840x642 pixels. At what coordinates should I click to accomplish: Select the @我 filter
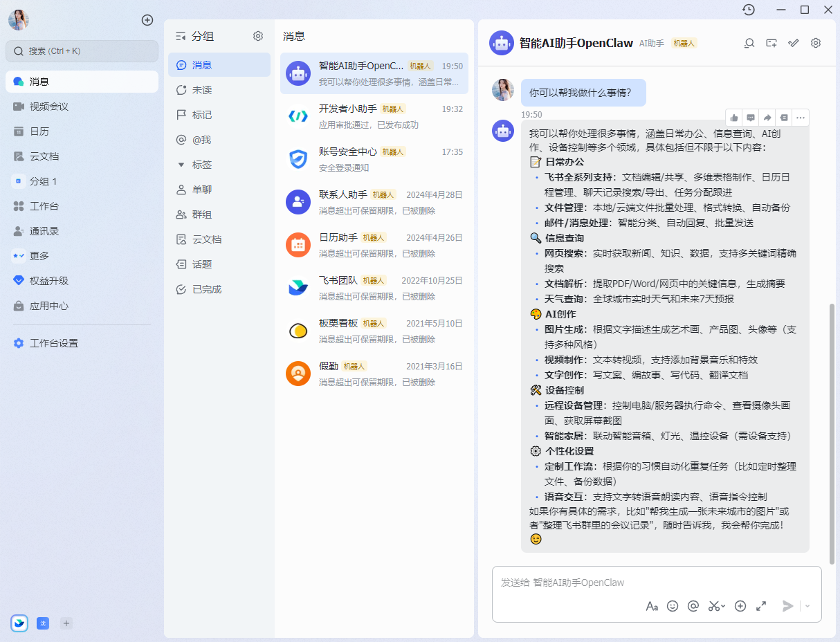pyautogui.click(x=219, y=140)
